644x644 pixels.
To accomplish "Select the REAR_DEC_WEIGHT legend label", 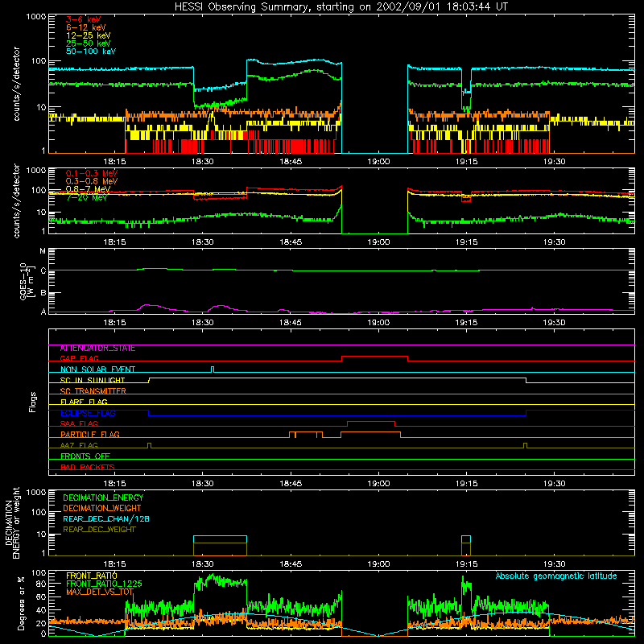I will click(99, 530).
